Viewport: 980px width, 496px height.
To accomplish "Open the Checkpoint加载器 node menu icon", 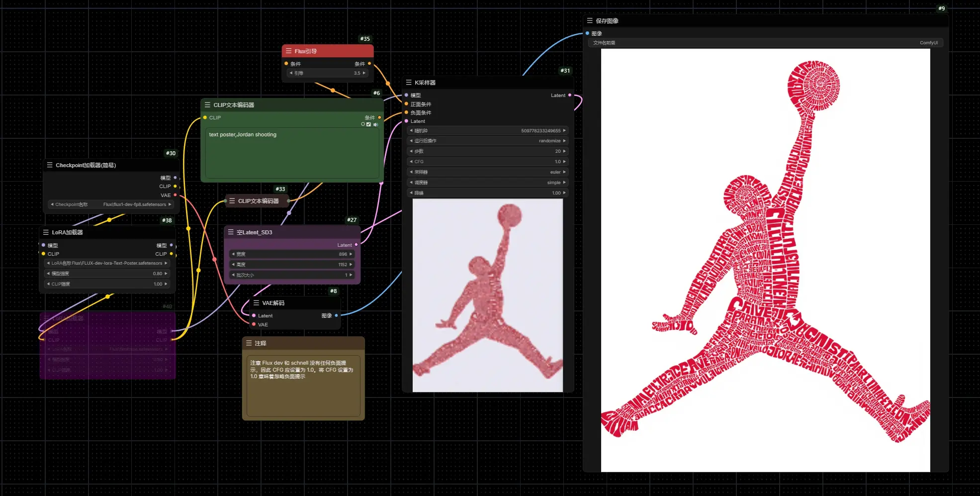I will tap(50, 165).
